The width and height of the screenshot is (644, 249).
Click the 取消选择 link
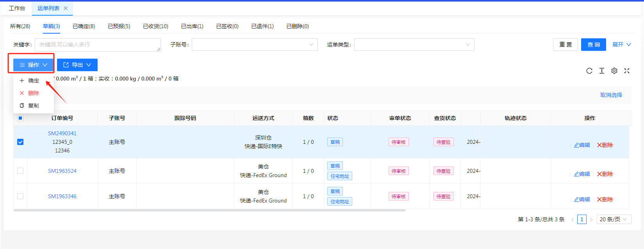pyautogui.click(x=611, y=95)
